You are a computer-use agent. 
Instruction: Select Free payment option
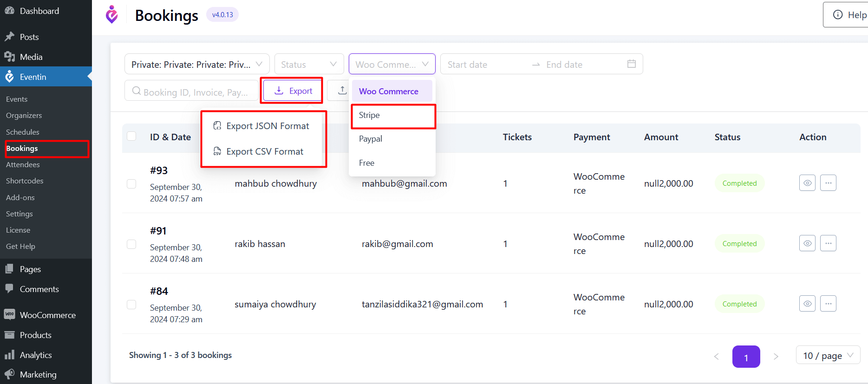pos(392,163)
